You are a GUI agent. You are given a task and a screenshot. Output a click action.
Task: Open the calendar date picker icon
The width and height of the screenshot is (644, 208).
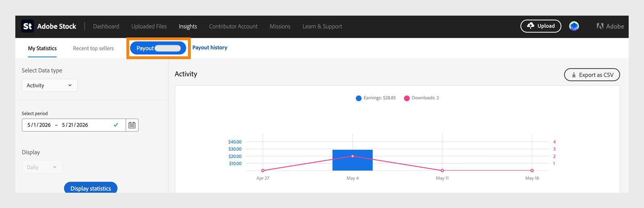(132, 125)
